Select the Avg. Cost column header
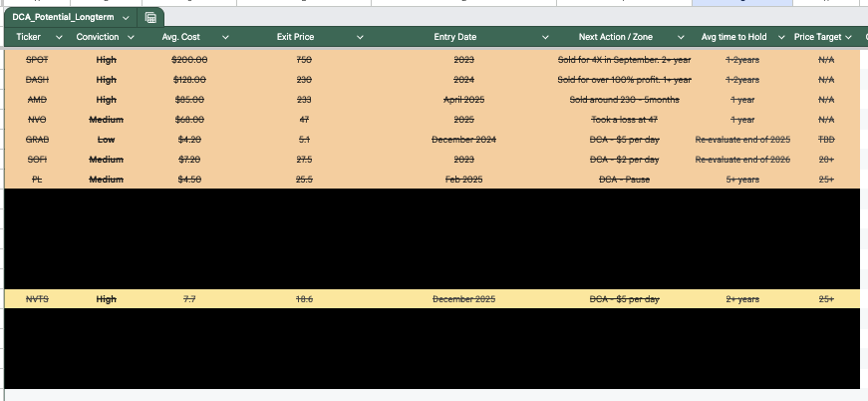868x401 pixels. [x=181, y=37]
